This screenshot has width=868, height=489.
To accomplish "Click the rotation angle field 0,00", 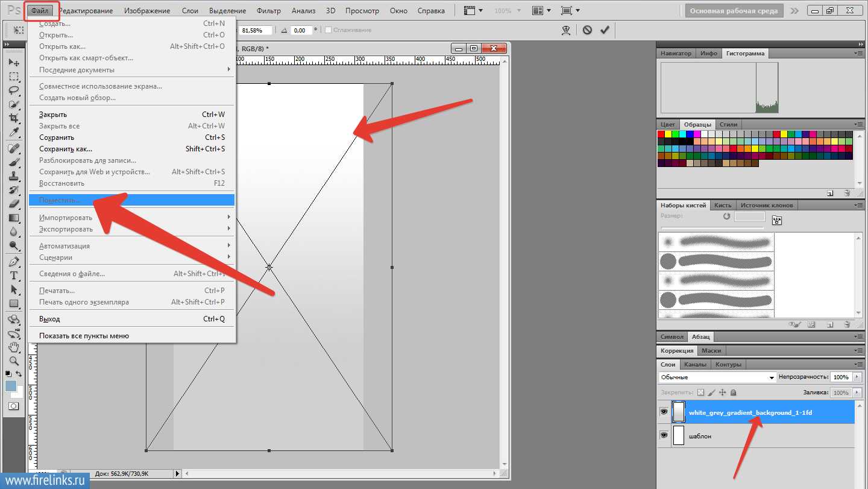I will pos(301,30).
